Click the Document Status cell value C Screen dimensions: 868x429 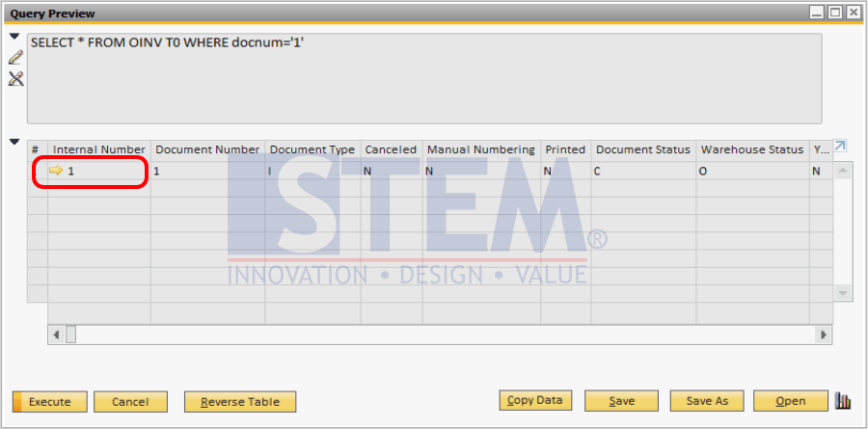pos(643,172)
